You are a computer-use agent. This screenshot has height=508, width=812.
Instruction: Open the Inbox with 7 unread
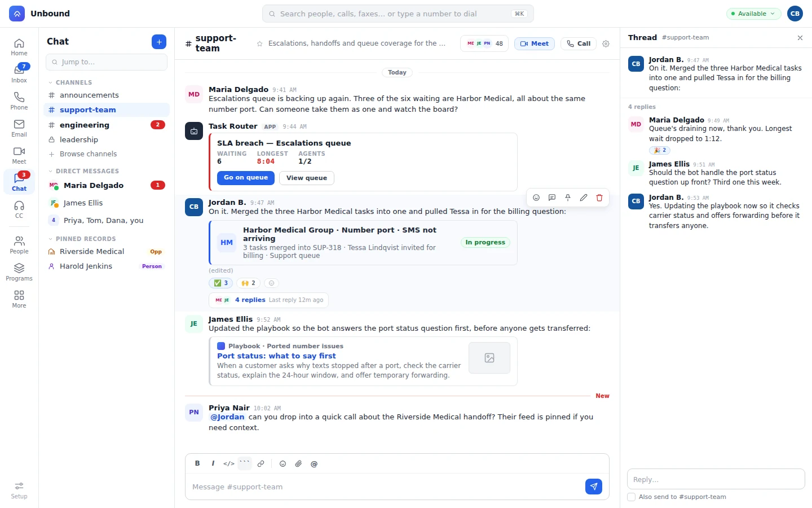click(x=19, y=74)
